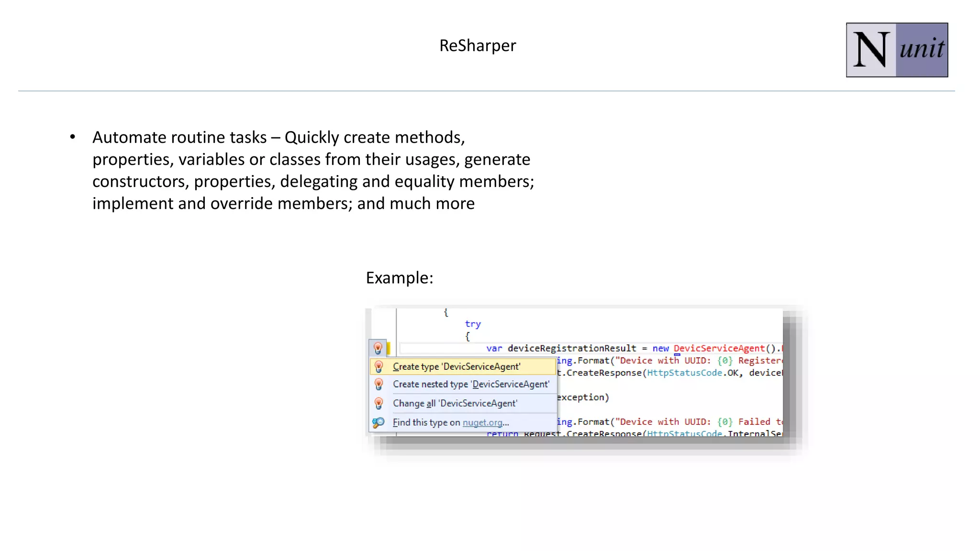Click bulb icon beside 'Change all' entry
980x551 pixels.
(379, 403)
